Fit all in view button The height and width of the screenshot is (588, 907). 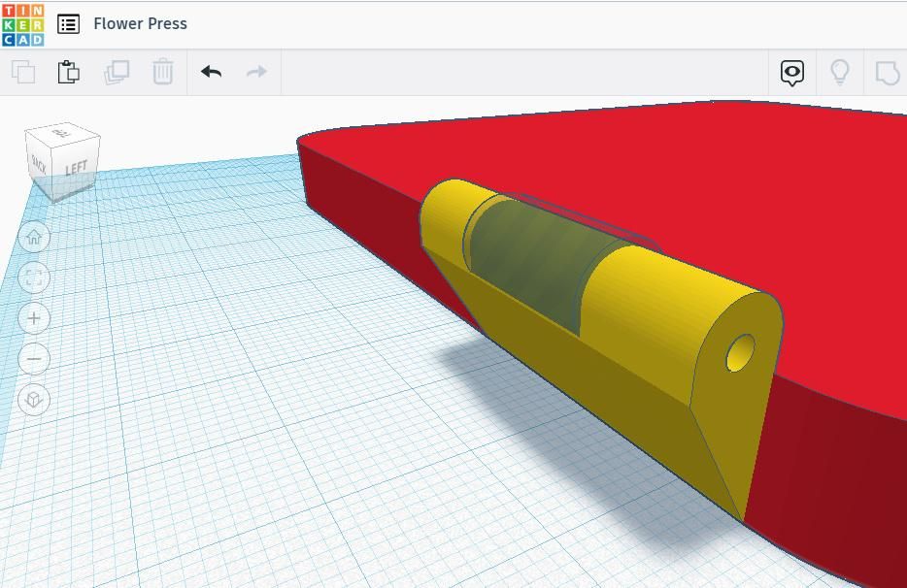click(x=34, y=278)
